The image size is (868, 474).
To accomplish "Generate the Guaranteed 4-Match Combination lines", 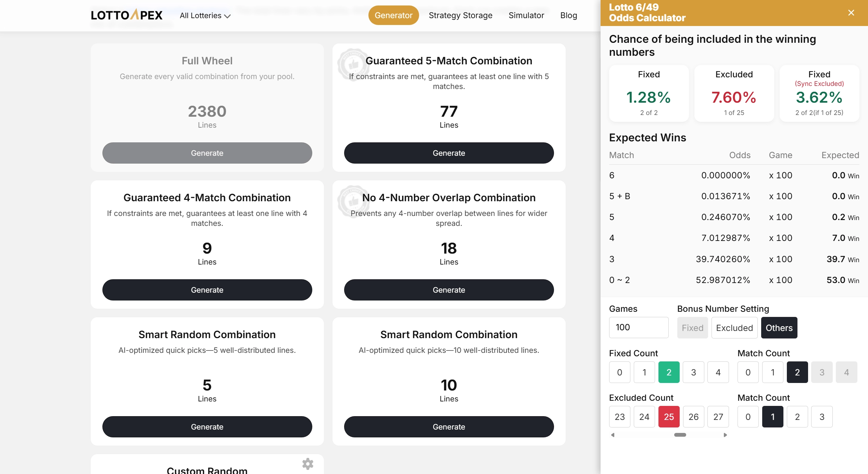I will tap(207, 290).
